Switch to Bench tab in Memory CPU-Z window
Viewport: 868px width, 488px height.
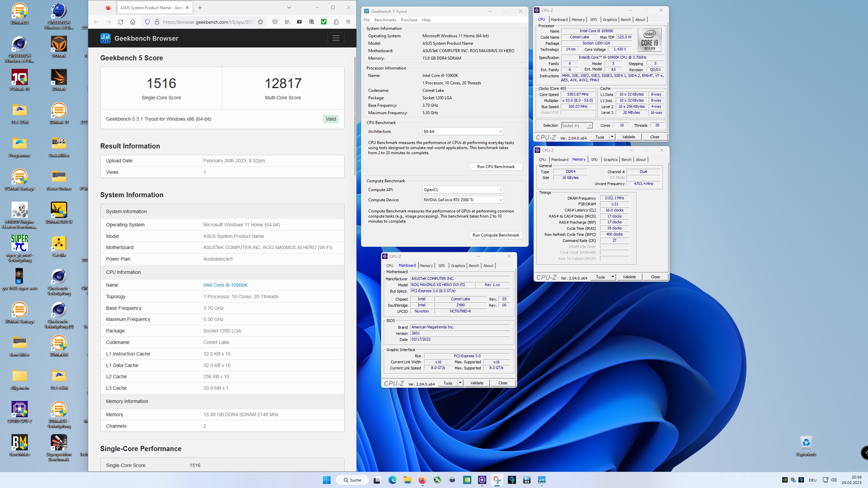click(627, 160)
